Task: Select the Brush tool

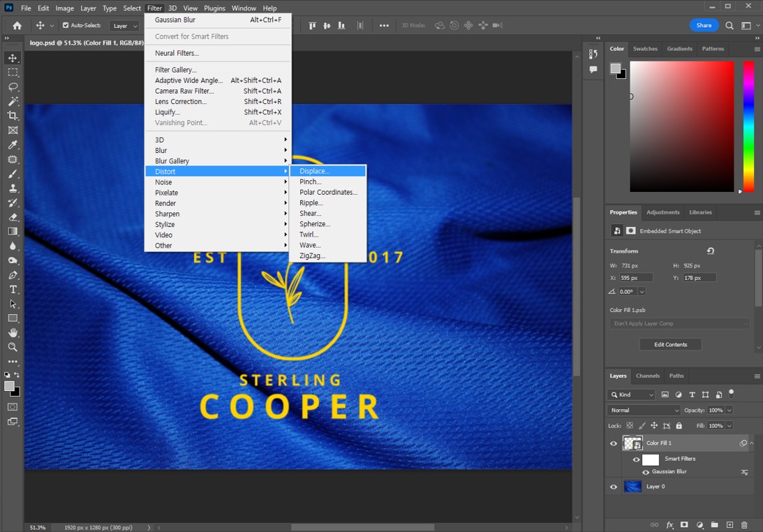Action: (x=13, y=174)
